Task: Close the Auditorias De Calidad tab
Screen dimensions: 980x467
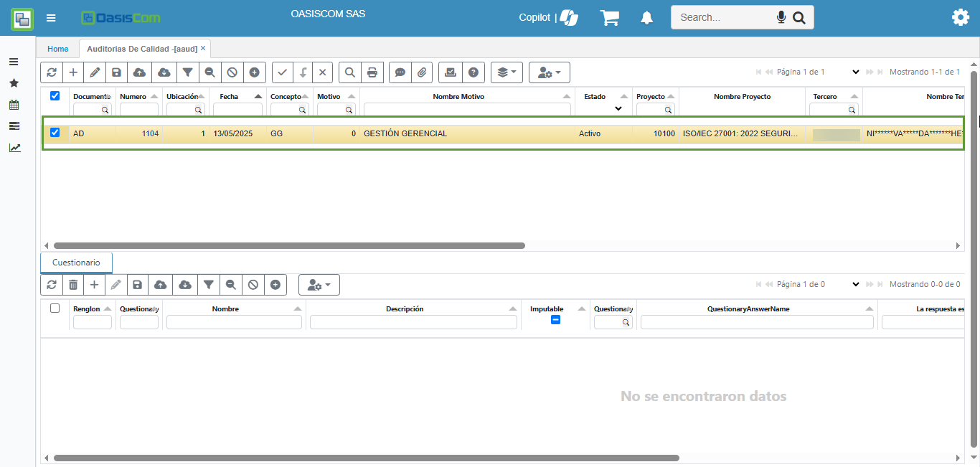Action: (x=203, y=48)
